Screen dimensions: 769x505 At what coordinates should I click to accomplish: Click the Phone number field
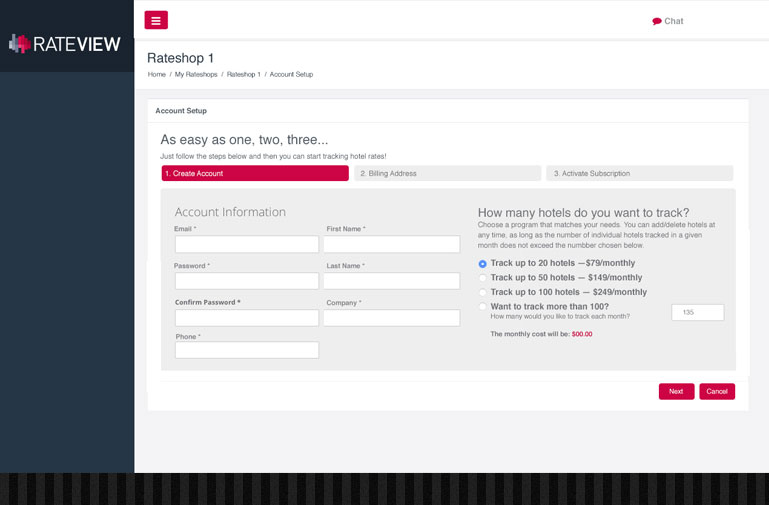pos(246,350)
